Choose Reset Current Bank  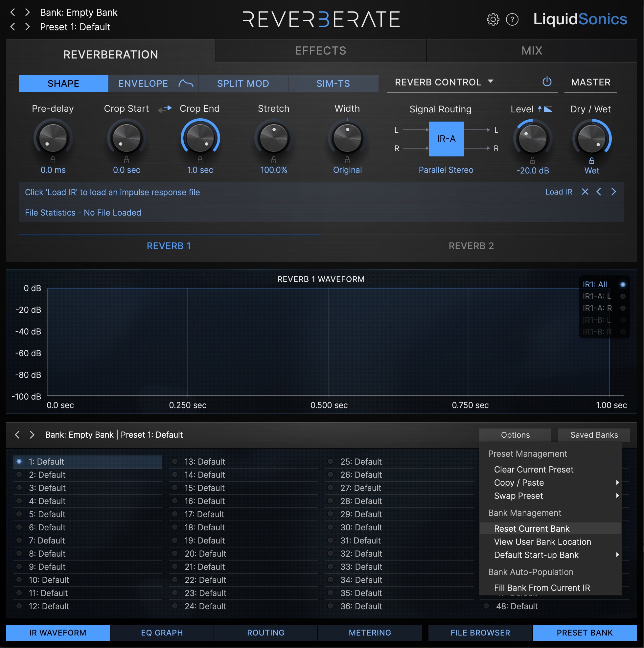(x=550, y=529)
